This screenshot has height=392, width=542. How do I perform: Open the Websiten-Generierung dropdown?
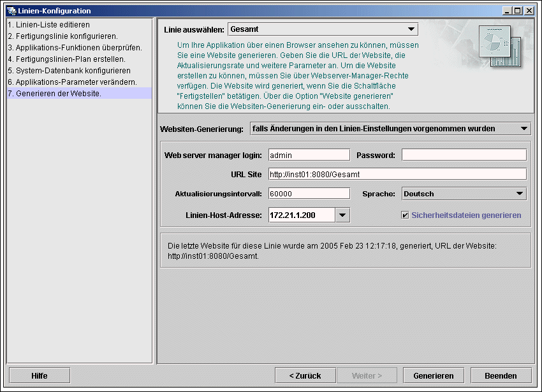point(390,129)
